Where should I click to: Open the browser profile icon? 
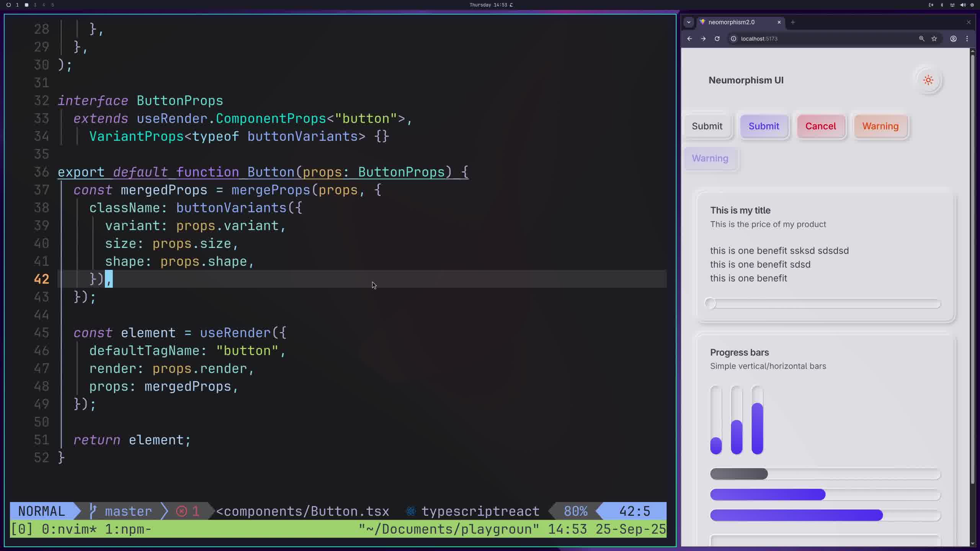[x=953, y=39]
